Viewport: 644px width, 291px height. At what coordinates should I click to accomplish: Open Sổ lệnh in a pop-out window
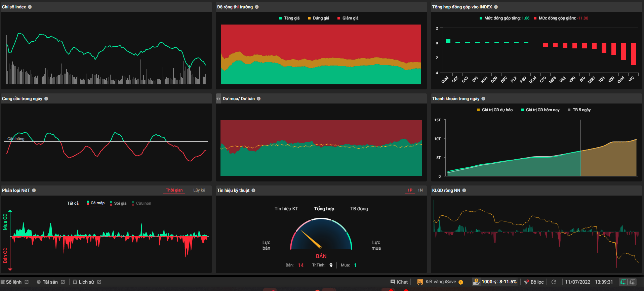pyautogui.click(x=27, y=282)
